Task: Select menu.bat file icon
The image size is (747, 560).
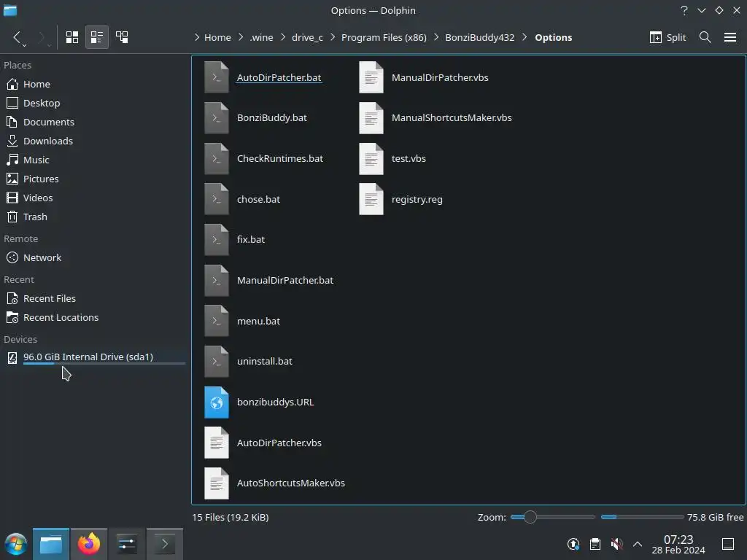Action: [x=216, y=321]
